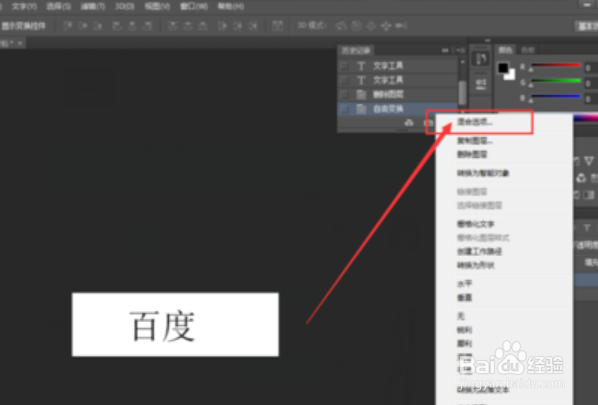This screenshot has width=598, height=405.
Task: Distribute bottom edges icon
Action: [203, 26]
